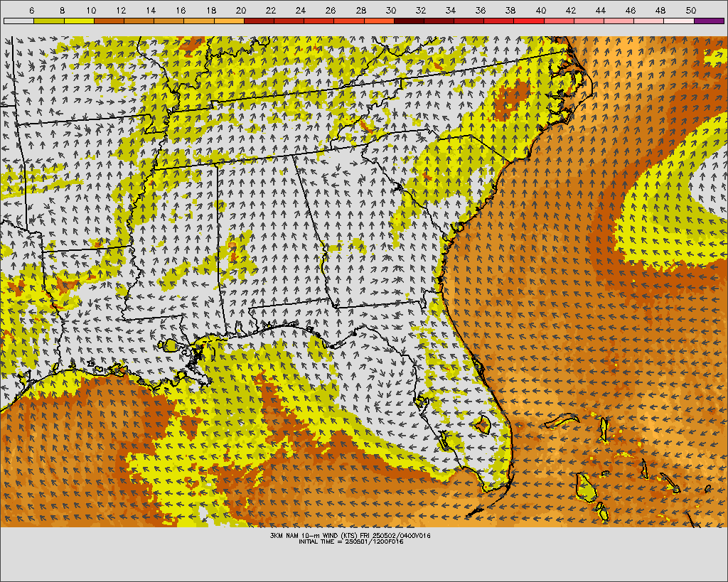Screen dimensions: 728x582
Task: Pick the bright yellow swatch between 8 and 10
Action: [x=79, y=21]
